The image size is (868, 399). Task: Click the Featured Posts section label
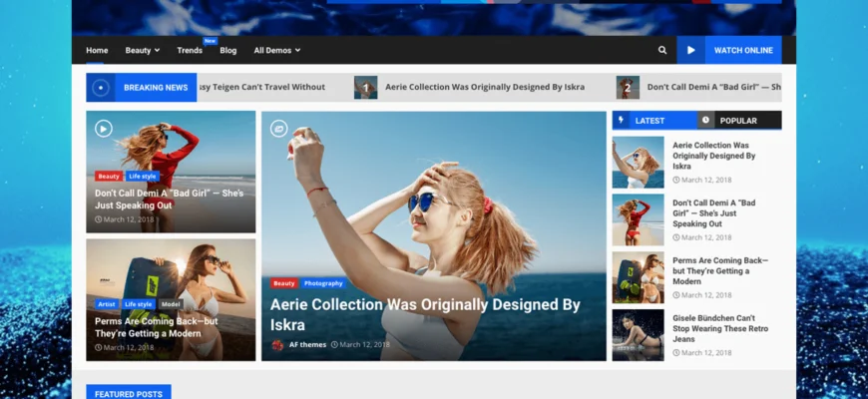128,393
